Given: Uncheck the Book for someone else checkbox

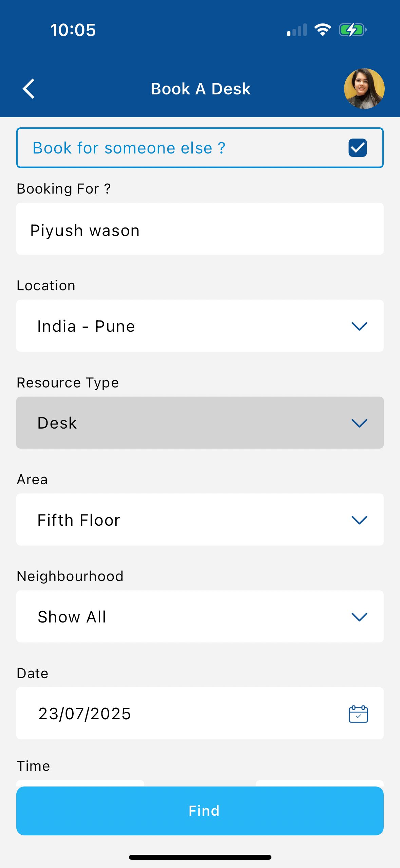Looking at the screenshot, I should coord(358,148).
